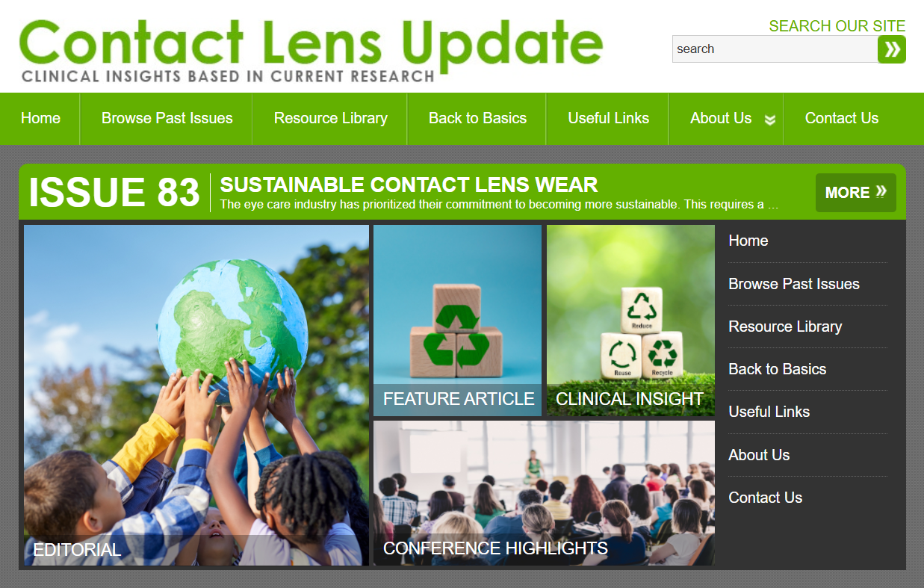Screen dimensions: 924x588
Task: Select Resource Library in the green navbar
Action: [x=330, y=118]
